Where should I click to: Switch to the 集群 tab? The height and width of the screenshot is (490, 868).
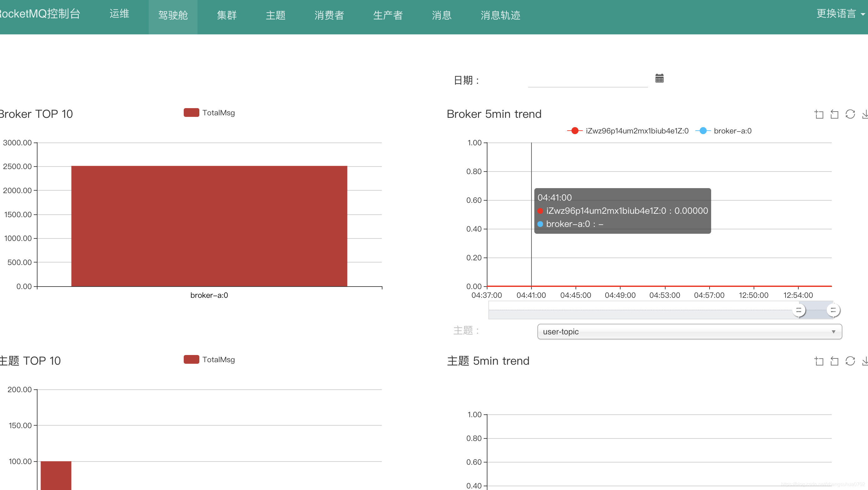pos(227,15)
